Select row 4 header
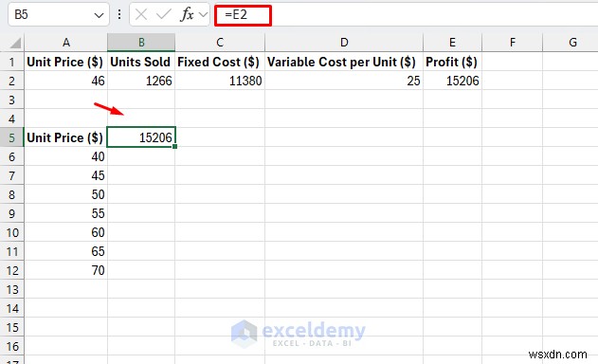Viewport: 598px width, 364px height. coord(11,118)
